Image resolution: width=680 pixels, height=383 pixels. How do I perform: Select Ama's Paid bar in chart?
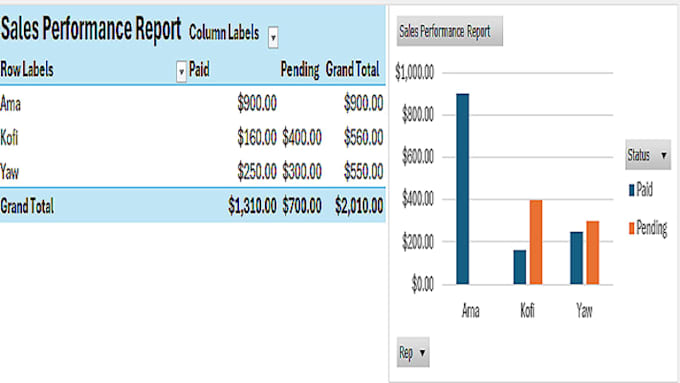point(463,189)
